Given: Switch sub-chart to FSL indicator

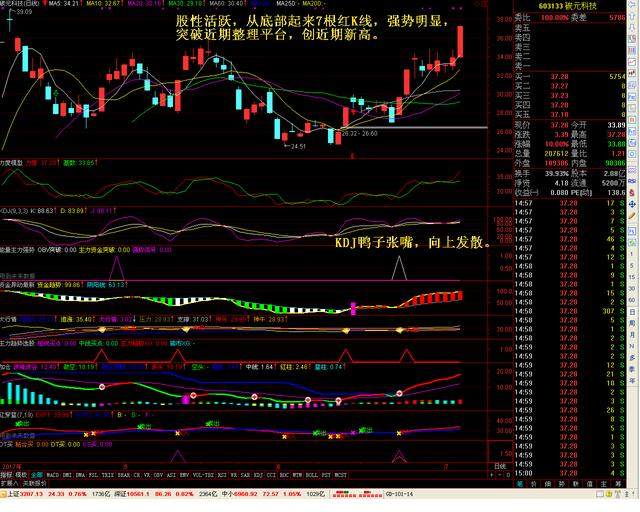Looking at the screenshot, I should [93, 475].
